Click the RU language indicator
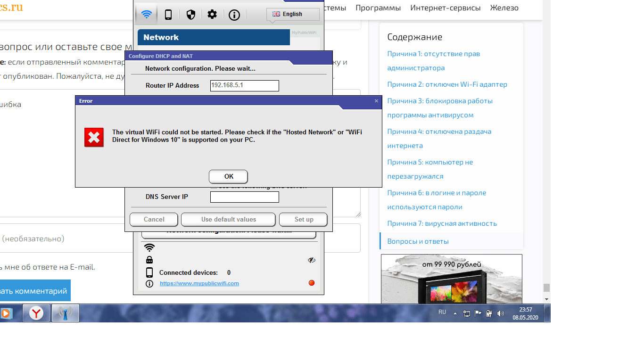The width and height of the screenshot is (644, 362). (x=442, y=312)
